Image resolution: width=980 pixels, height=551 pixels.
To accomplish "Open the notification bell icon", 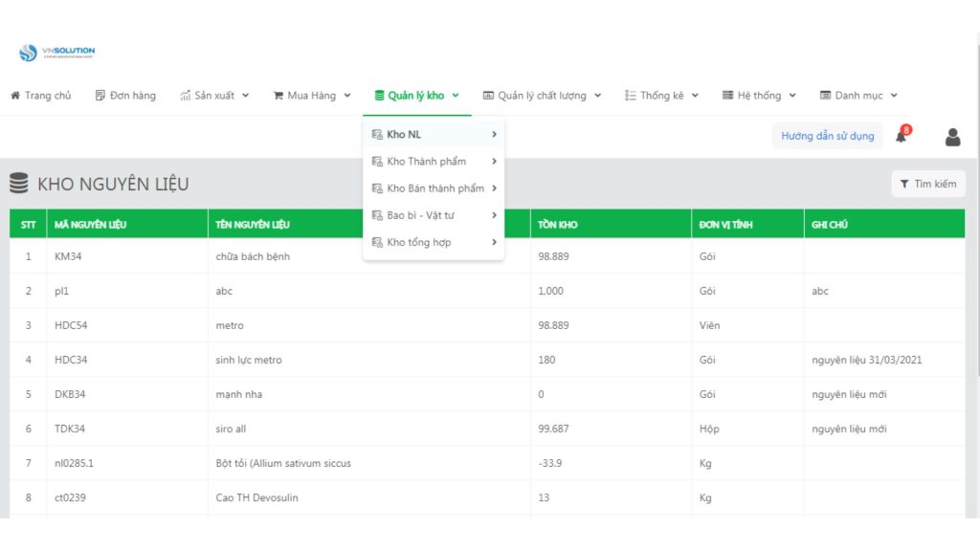I will pyautogui.click(x=901, y=137).
